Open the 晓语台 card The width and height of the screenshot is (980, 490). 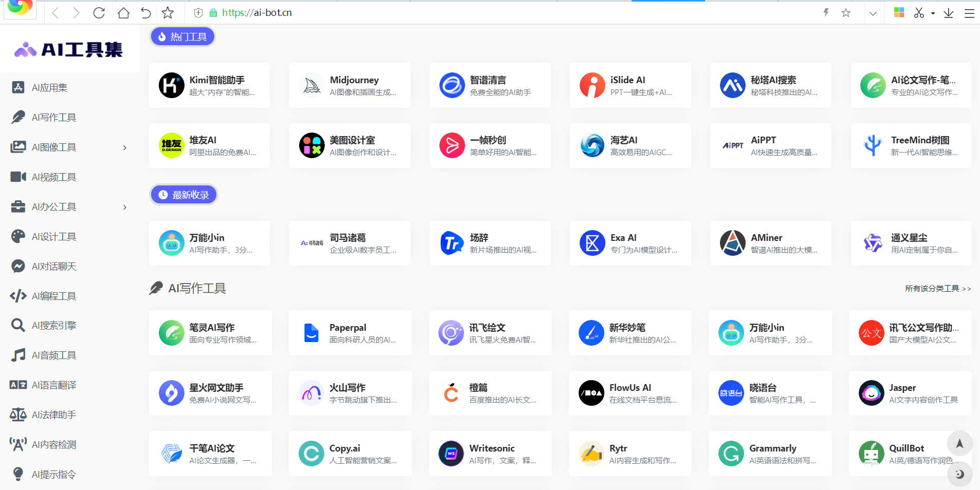(x=770, y=393)
